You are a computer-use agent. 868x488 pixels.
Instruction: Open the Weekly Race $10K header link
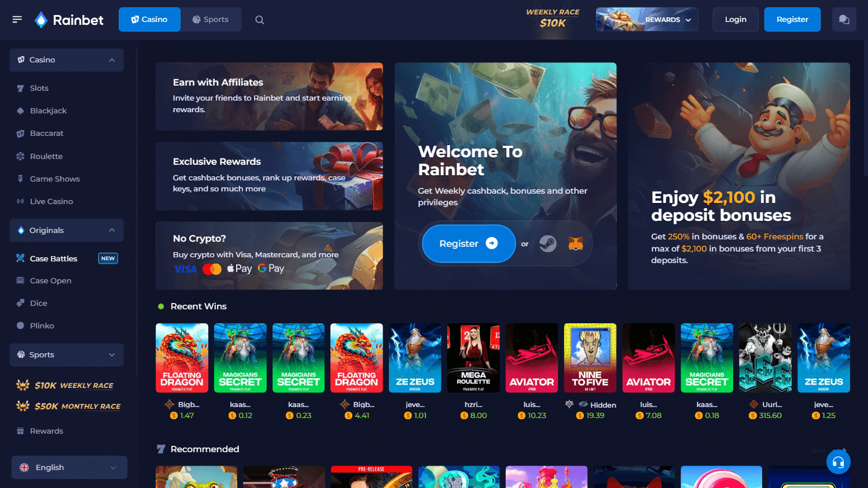pos(553,19)
